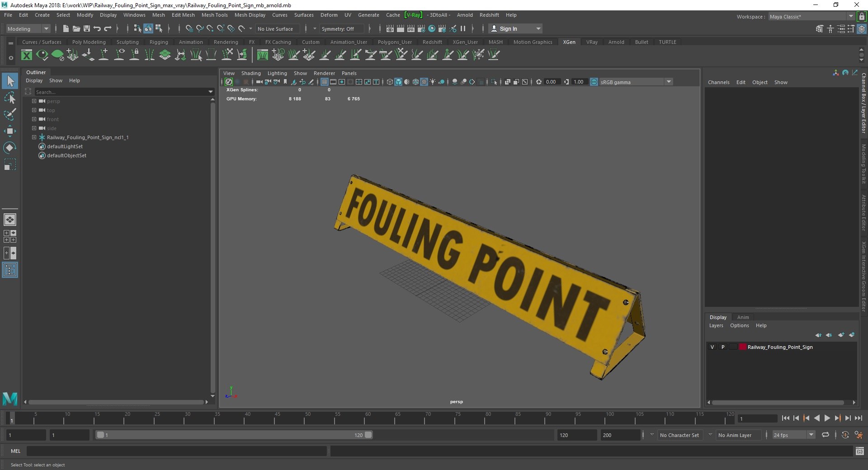Click the Outliner layout button in sidebar
The width and height of the screenshot is (868, 470).
coord(10,270)
